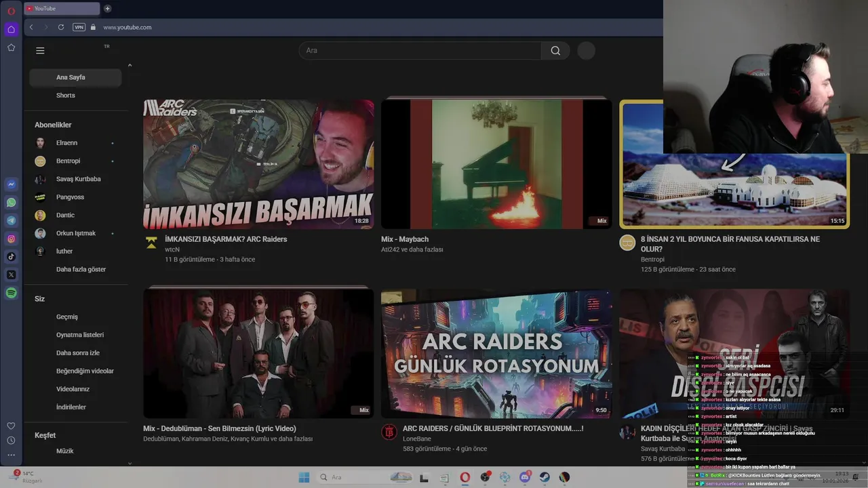The width and height of the screenshot is (868, 488).
Task: Open Instagram in Opera sidebar
Action: click(x=11, y=239)
